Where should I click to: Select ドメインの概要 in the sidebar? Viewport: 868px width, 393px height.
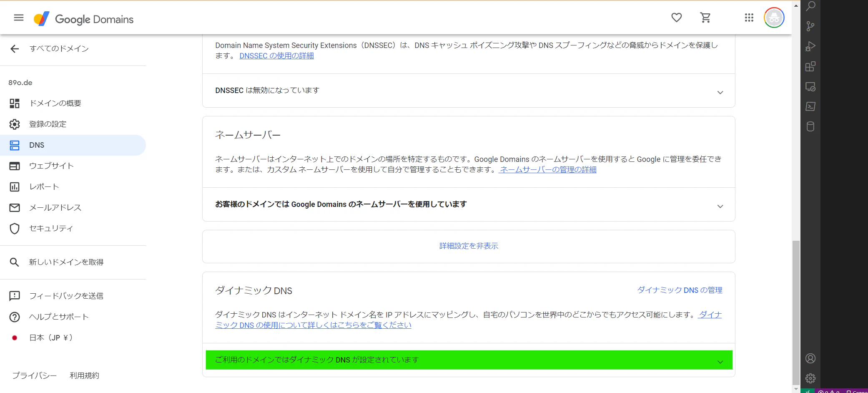[73, 103]
